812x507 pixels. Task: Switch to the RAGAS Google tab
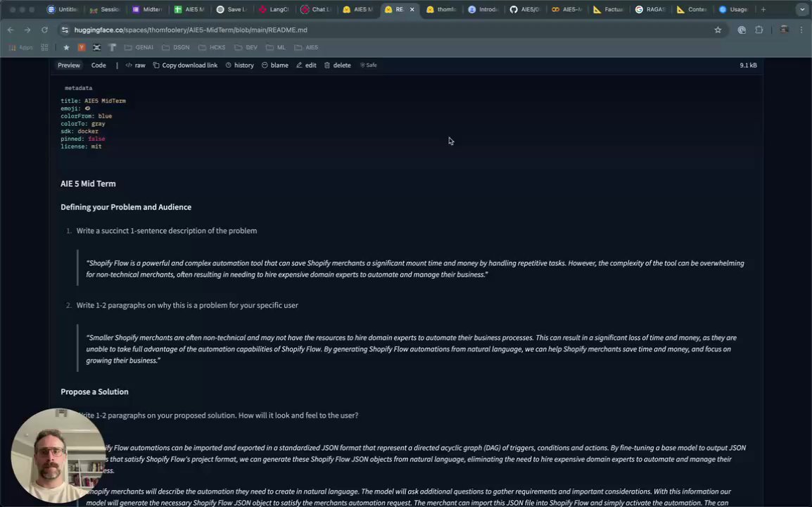[x=652, y=9]
